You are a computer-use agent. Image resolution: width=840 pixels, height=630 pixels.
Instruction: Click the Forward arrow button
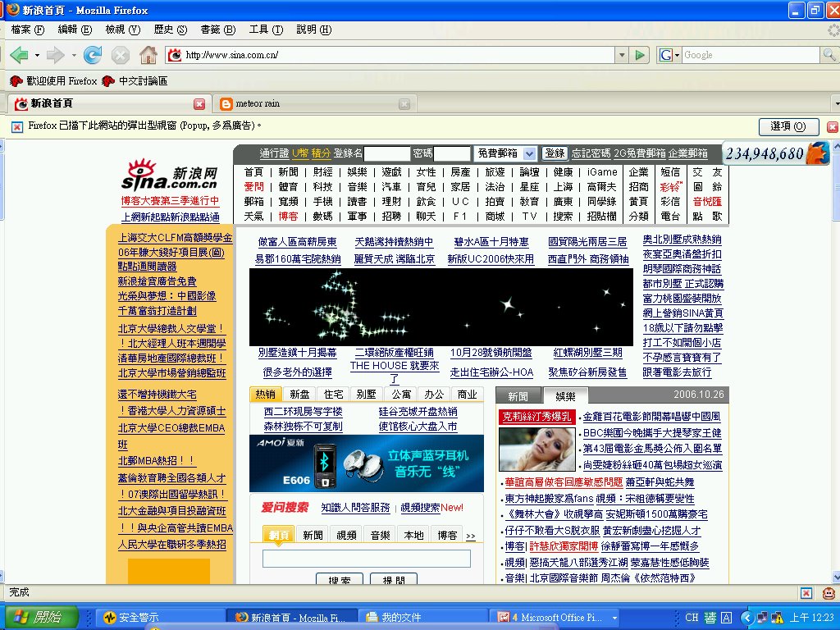[x=55, y=55]
